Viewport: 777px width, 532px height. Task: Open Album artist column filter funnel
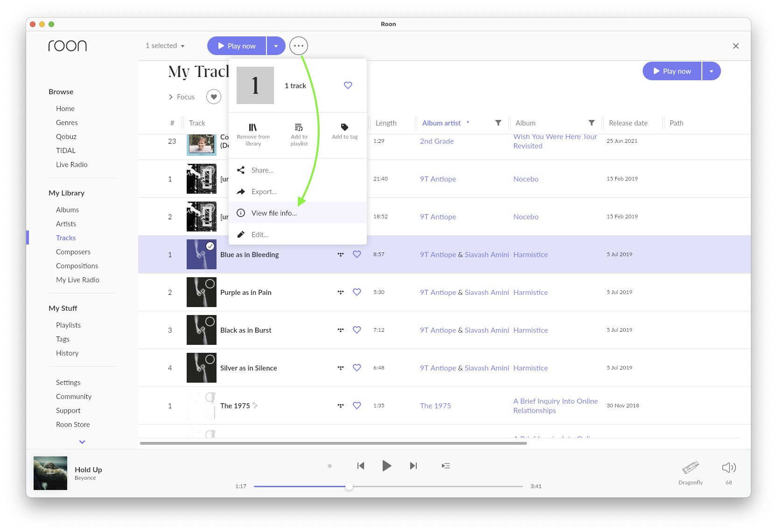(498, 123)
